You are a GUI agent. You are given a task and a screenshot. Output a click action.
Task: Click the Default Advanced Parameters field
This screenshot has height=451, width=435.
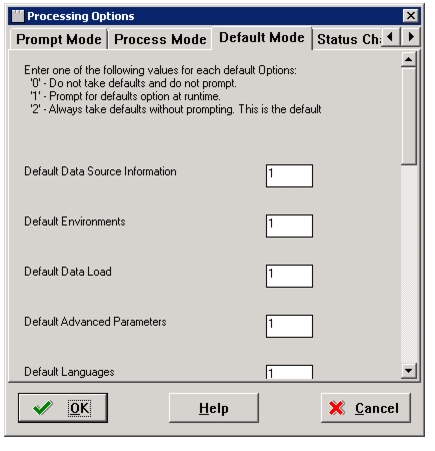289,326
